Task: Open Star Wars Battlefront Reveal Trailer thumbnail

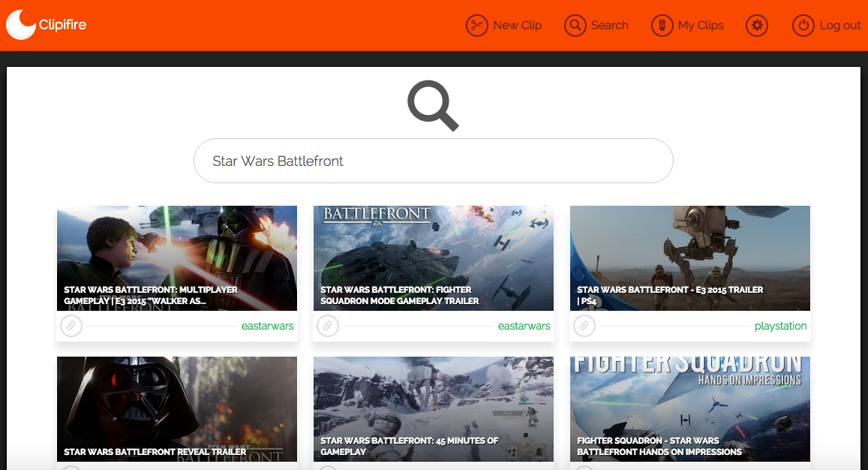Action: click(x=177, y=409)
